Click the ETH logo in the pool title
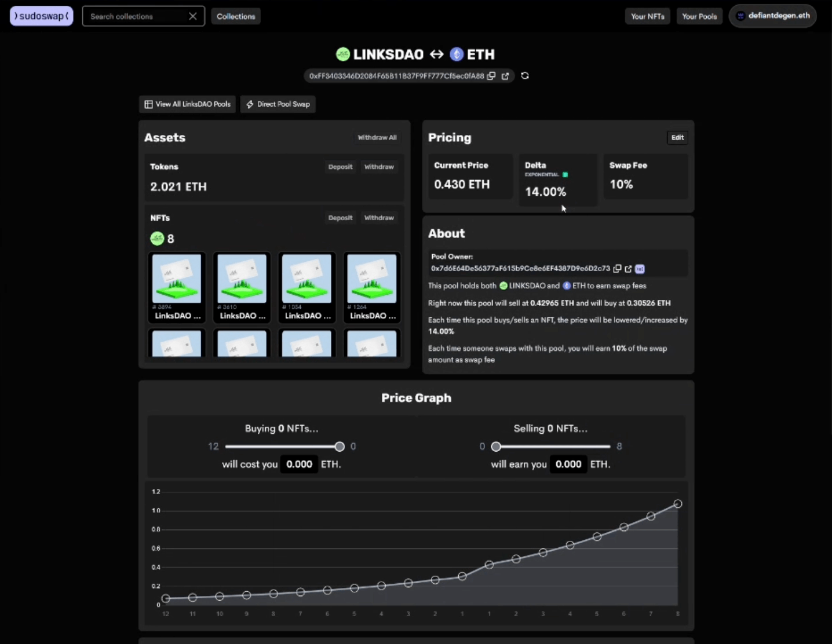The width and height of the screenshot is (832, 644). pyautogui.click(x=457, y=54)
